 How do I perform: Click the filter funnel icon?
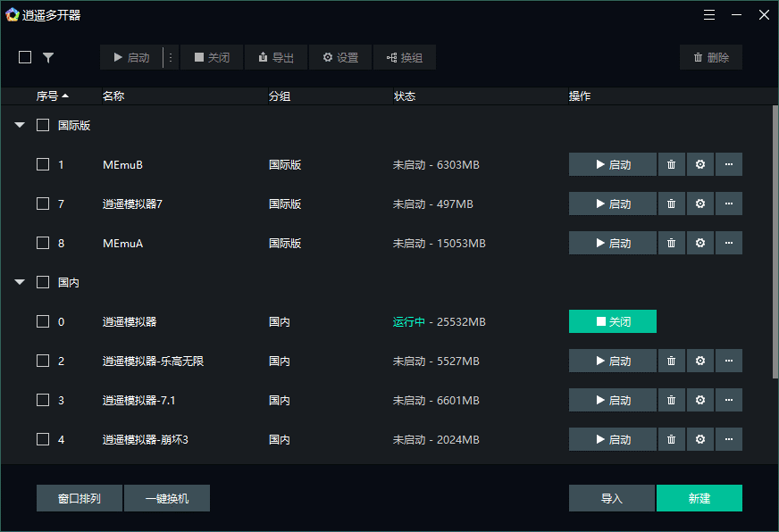point(48,56)
